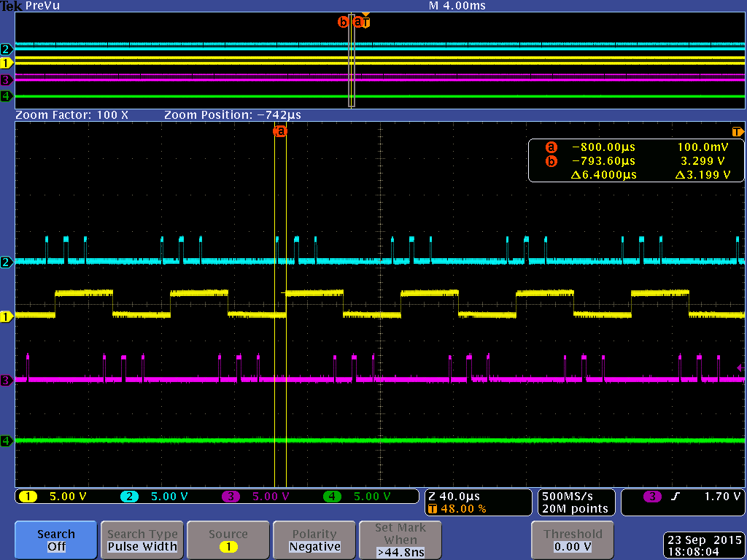
Task: Click the 500MS/s sample rate readout
Action: (568, 497)
